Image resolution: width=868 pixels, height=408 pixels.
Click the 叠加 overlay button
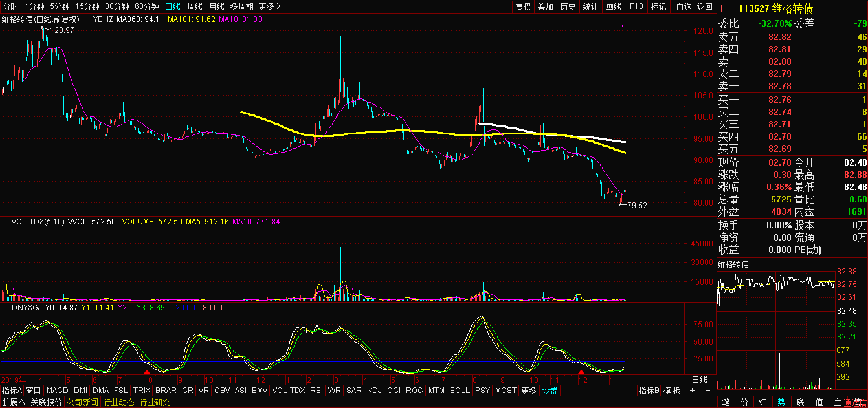tap(546, 6)
